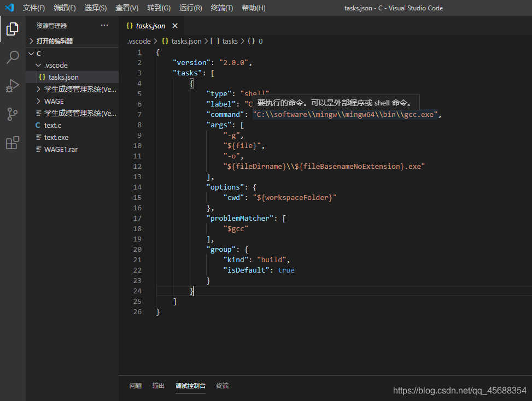Open the Run and Debug view
The height and width of the screenshot is (401, 532).
click(x=13, y=86)
